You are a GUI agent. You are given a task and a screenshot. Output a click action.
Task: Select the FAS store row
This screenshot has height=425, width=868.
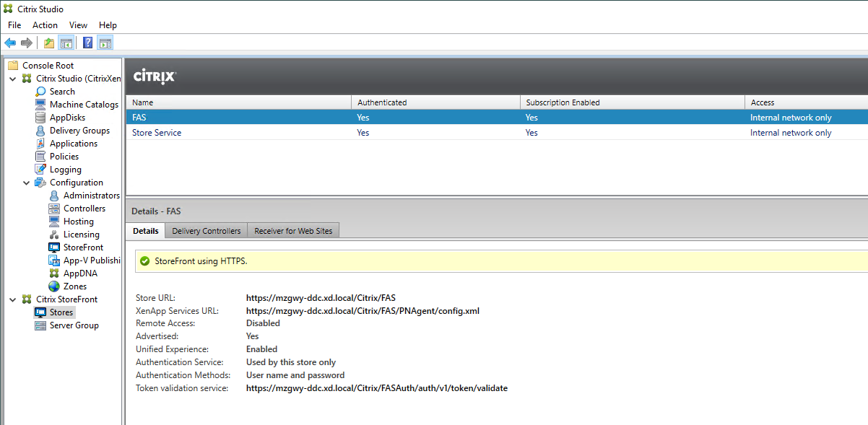497,118
